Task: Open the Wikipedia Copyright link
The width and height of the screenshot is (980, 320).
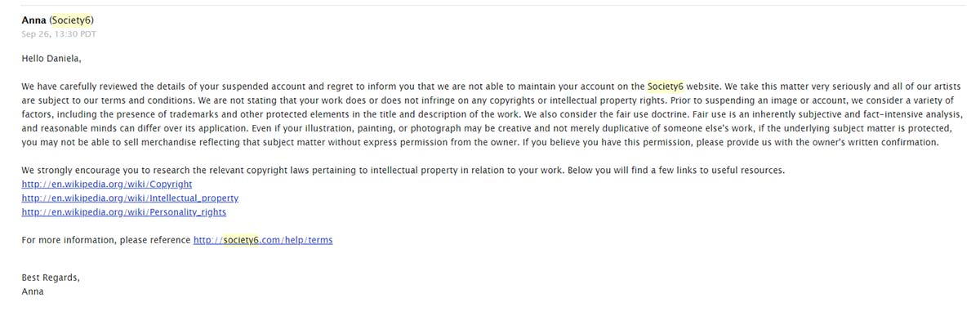Action: (x=107, y=184)
